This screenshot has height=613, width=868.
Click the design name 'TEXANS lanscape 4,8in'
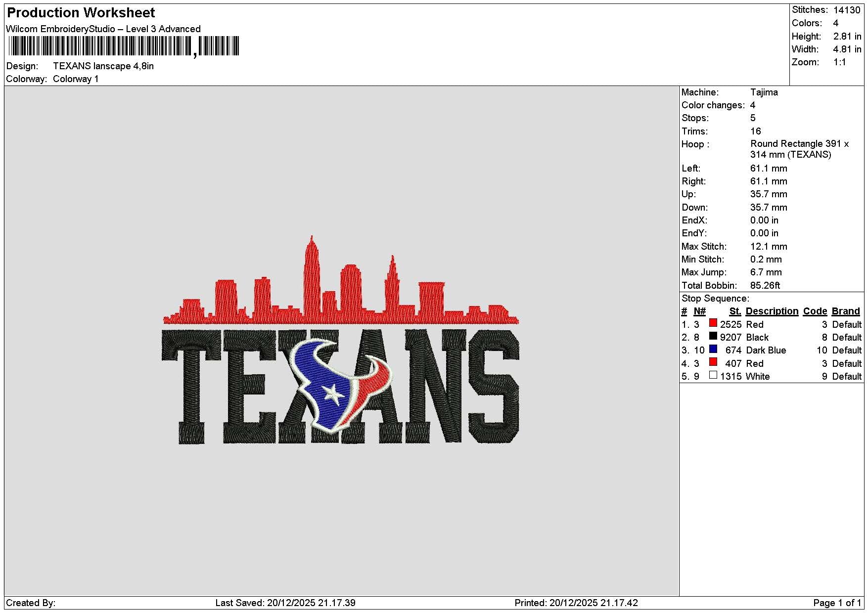tap(103, 66)
